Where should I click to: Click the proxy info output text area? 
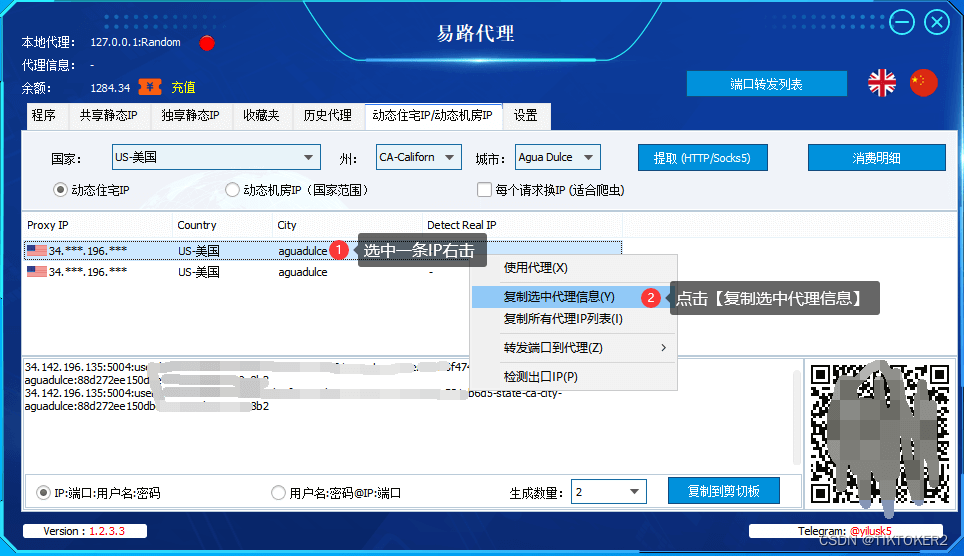[x=407, y=415]
